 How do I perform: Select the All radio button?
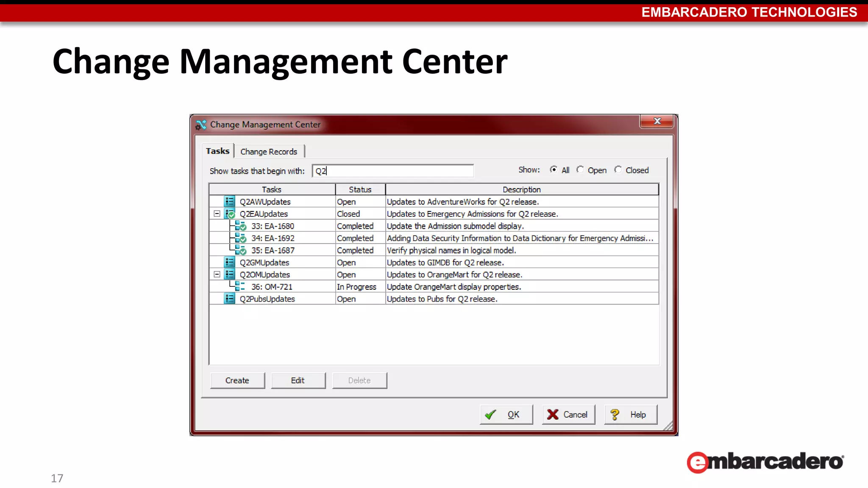point(554,169)
